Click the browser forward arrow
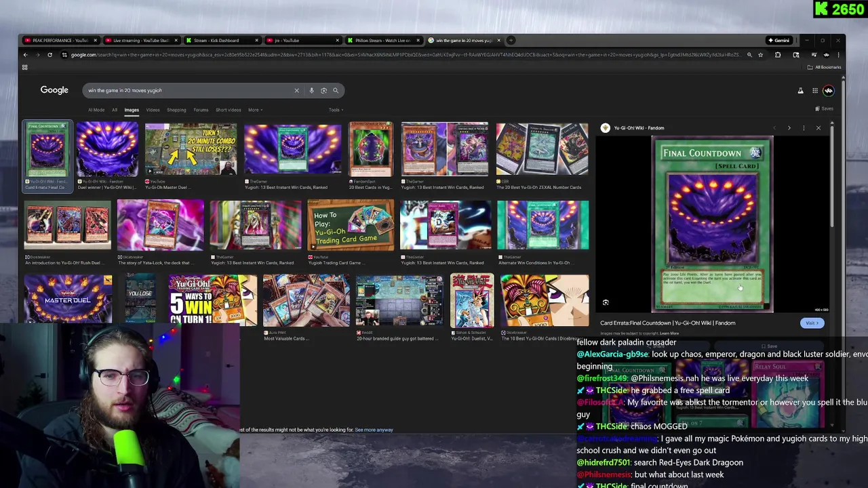Image resolution: width=868 pixels, height=488 pixels. (37, 55)
